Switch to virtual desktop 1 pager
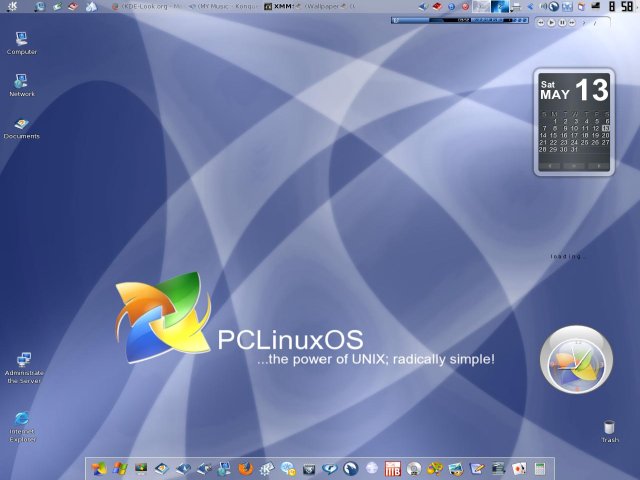Screen dimensions: 640x480 481,6
